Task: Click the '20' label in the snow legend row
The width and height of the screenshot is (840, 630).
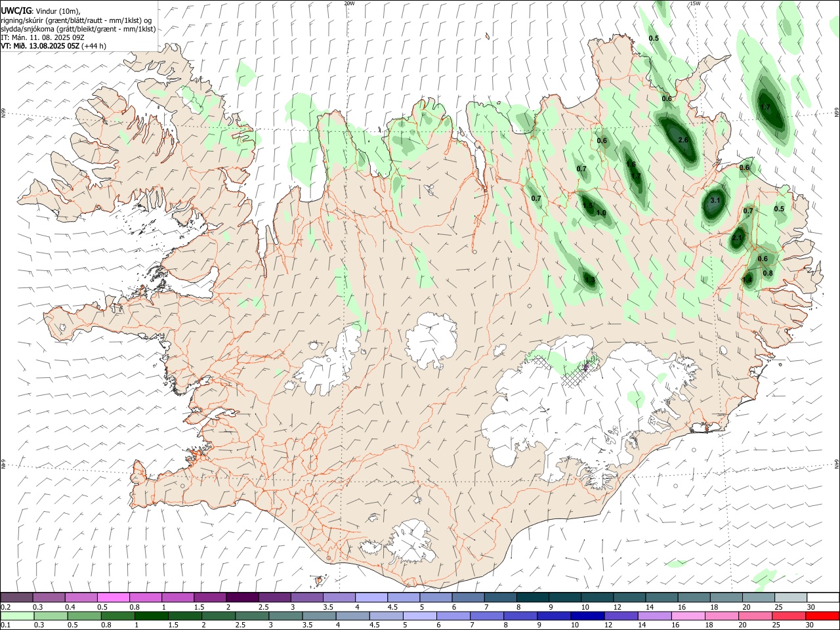Action: (746, 607)
